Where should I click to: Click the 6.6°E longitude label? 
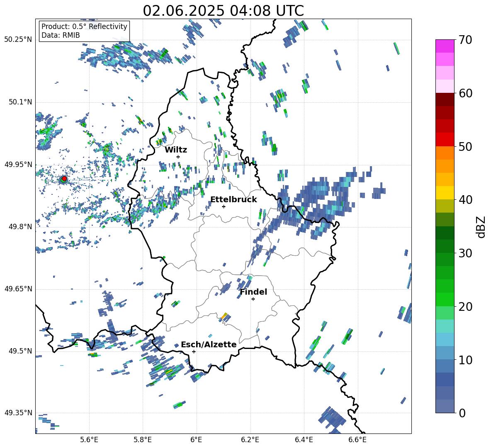tap(357, 440)
